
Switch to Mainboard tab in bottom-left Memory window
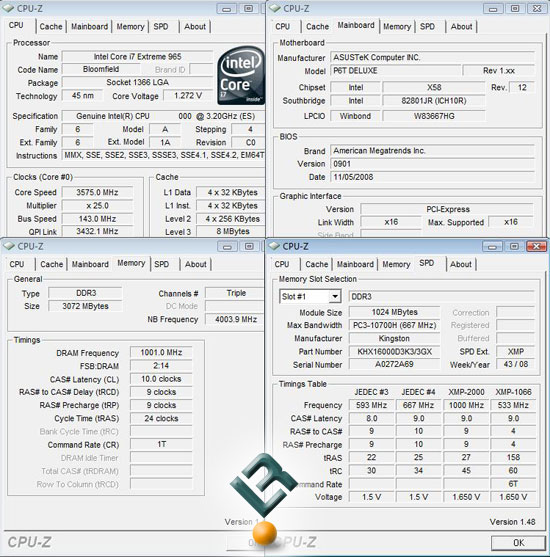90,264
